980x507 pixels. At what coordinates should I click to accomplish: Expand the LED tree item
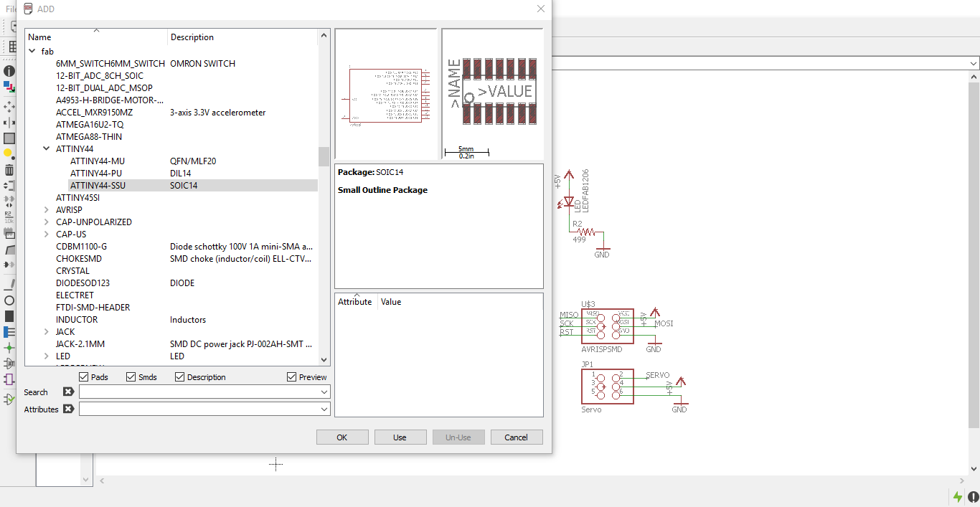point(47,356)
